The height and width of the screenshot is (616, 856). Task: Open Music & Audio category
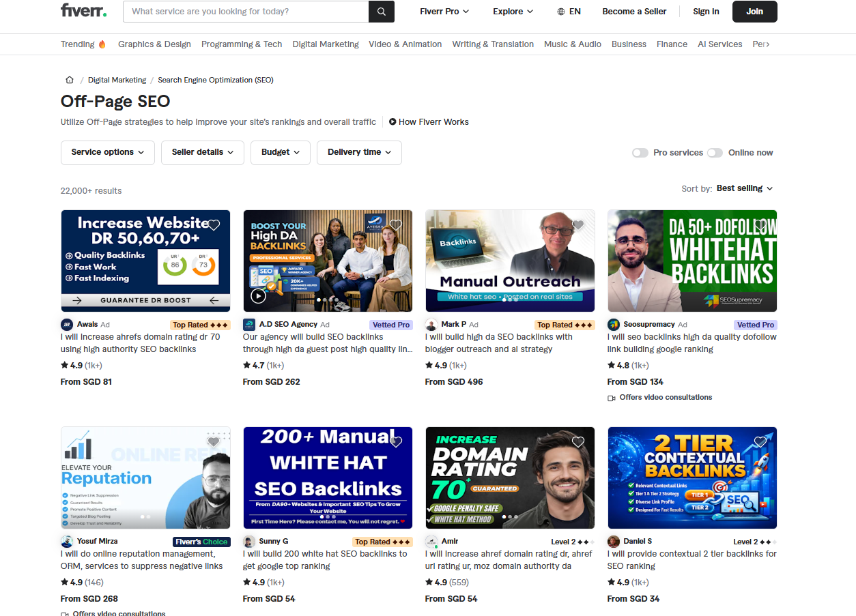coord(573,44)
